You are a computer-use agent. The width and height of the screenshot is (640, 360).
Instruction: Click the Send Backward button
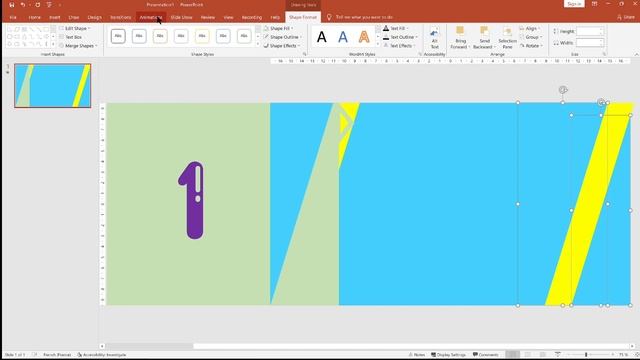pyautogui.click(x=484, y=38)
